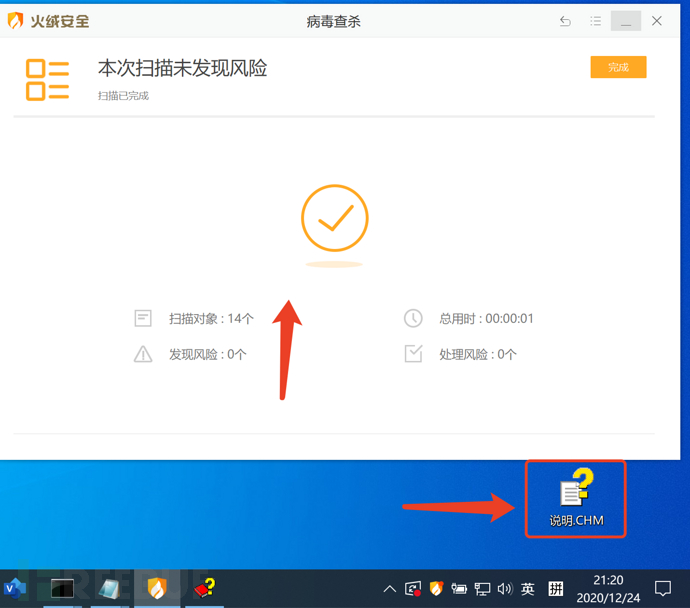Open the 火绒 shield taskbar icon
This screenshot has width=690, height=608.
tap(157, 588)
